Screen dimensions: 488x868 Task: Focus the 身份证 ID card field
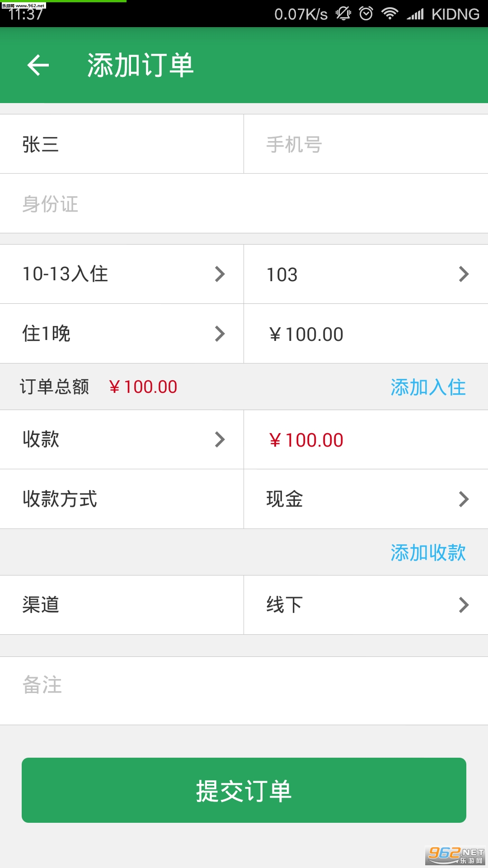[x=244, y=203]
